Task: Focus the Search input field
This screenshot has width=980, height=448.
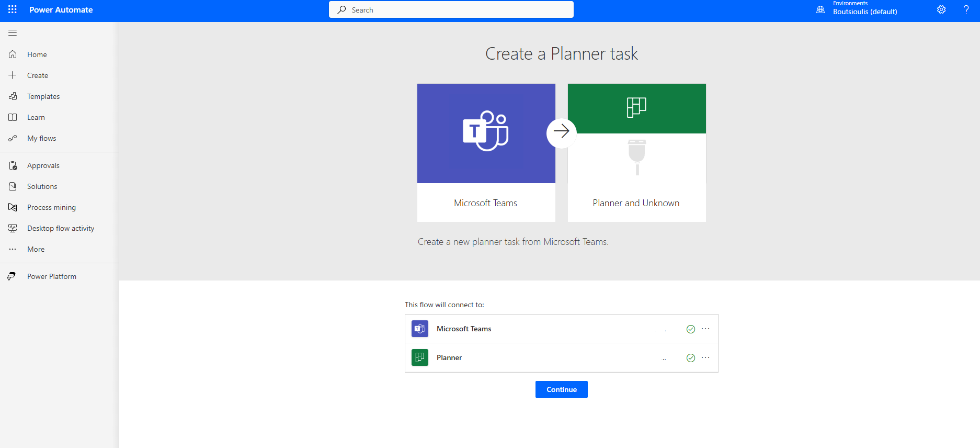Action: pyautogui.click(x=451, y=9)
